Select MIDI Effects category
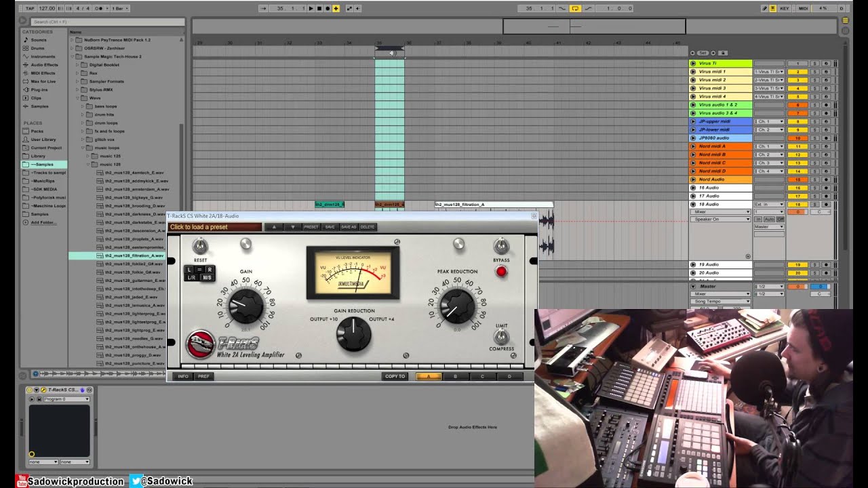 point(43,73)
